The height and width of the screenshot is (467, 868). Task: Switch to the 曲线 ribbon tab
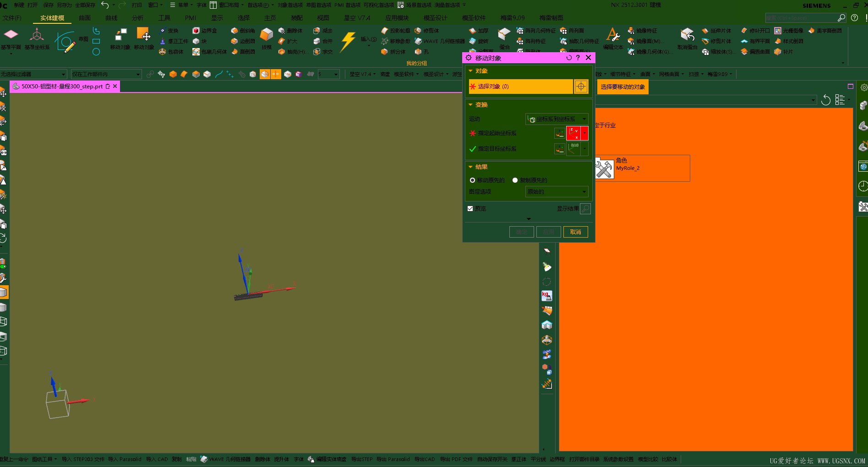[111, 18]
